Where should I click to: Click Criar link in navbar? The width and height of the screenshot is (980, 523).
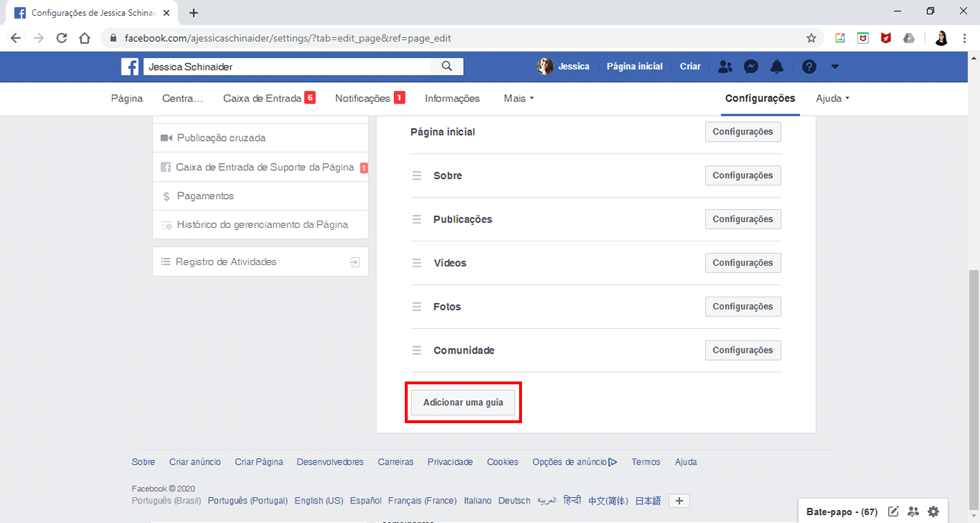690,67
